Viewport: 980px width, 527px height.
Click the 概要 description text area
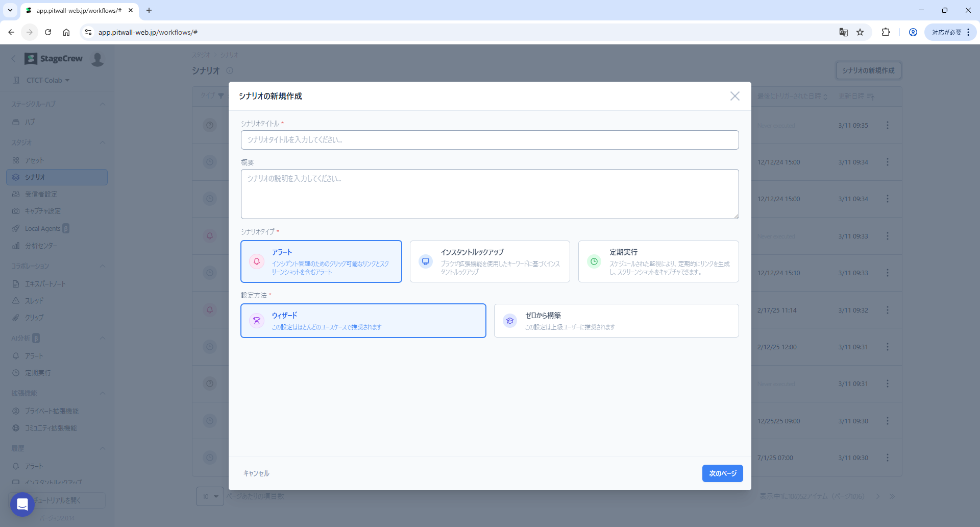[x=489, y=194]
